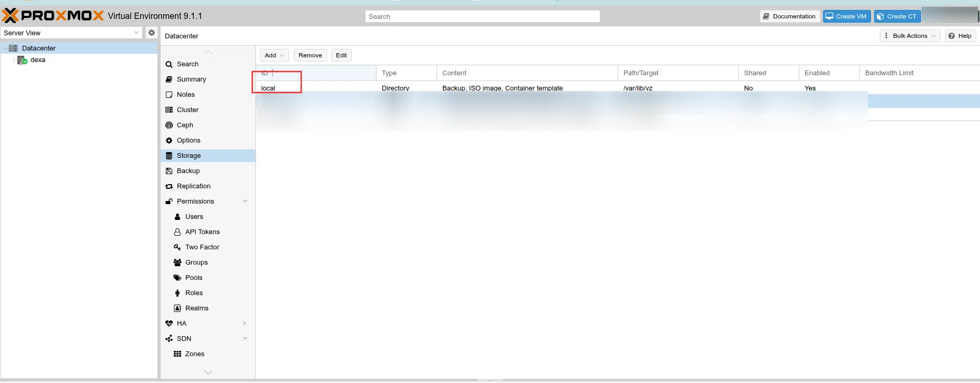Click the gear icon beside Server View
The width and height of the screenshot is (980, 383).
[x=152, y=33]
